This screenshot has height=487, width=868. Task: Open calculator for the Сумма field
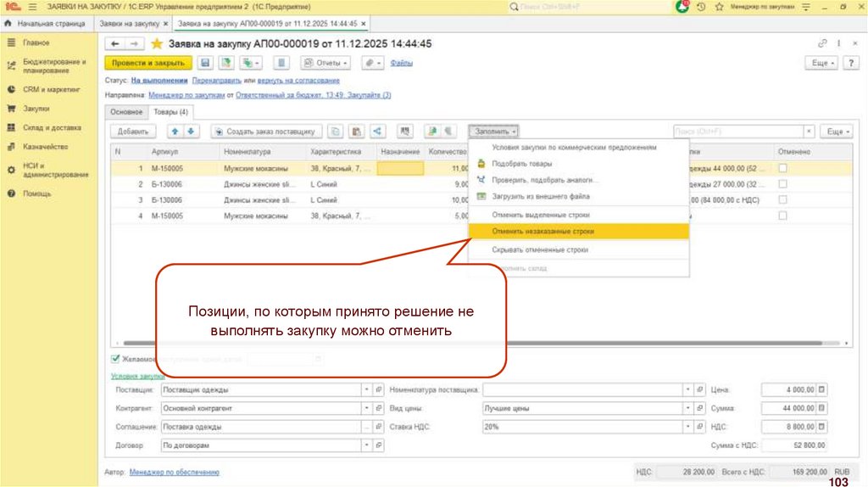click(821, 408)
